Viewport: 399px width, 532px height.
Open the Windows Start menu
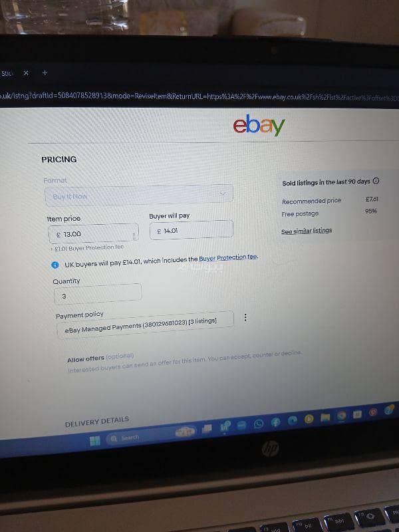(94, 441)
